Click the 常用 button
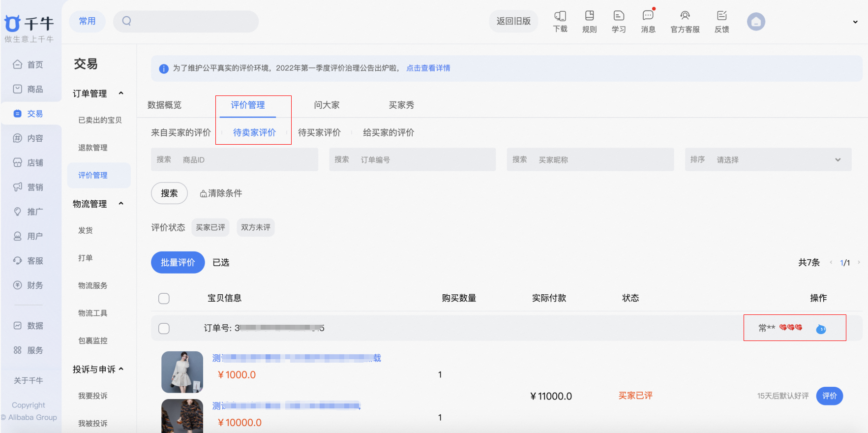Image resolution: width=868 pixels, height=433 pixels. coord(87,21)
